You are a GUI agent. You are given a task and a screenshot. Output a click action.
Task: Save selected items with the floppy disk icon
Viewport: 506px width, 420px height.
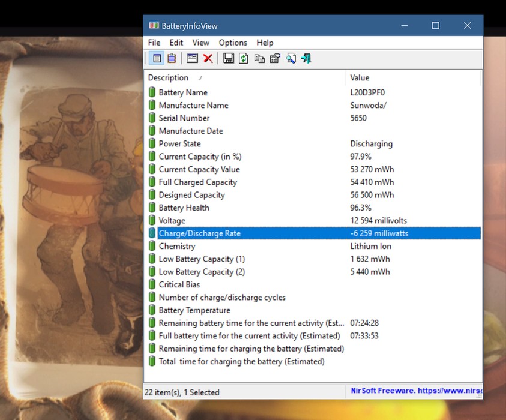click(229, 59)
